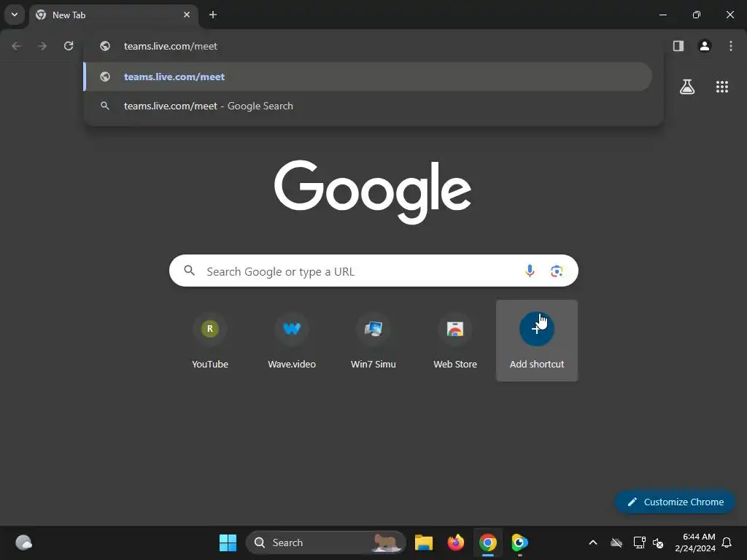Click the muted volume tray icon
This screenshot has height=560, width=747.
[x=659, y=542]
